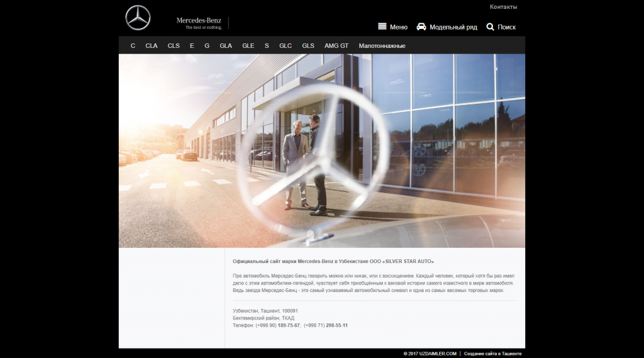This screenshot has width=644, height=358.
Task: Click the Mercedes-Benz star logo in the header
Action: [138, 18]
